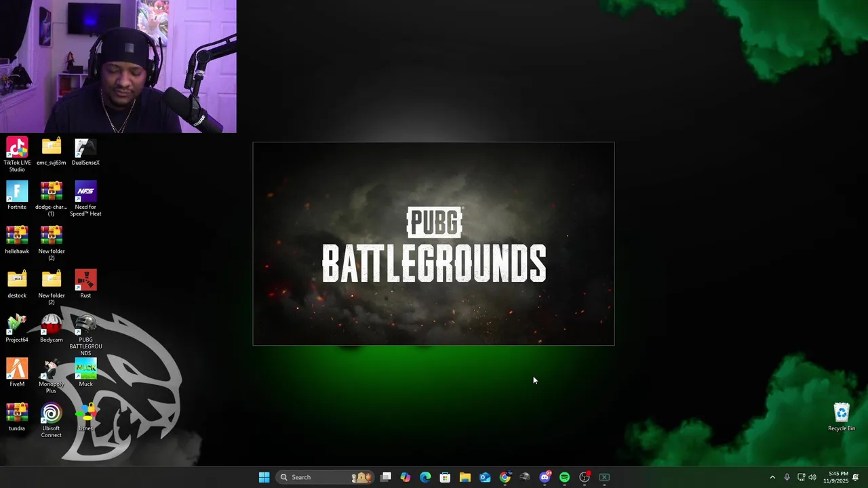Screen dimensions: 868x488
Task: Click the PUBG helmet icon in taskbar
Action: 525,477
